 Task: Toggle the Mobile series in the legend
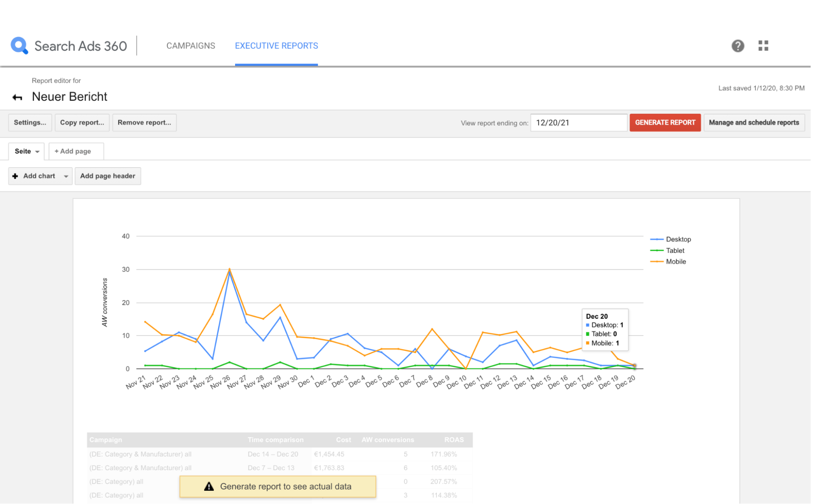(676, 261)
